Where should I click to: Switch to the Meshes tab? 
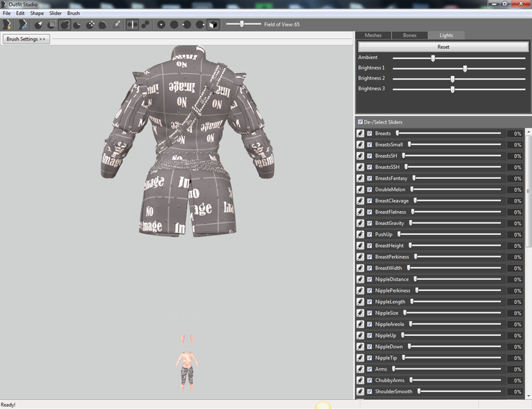tap(373, 36)
